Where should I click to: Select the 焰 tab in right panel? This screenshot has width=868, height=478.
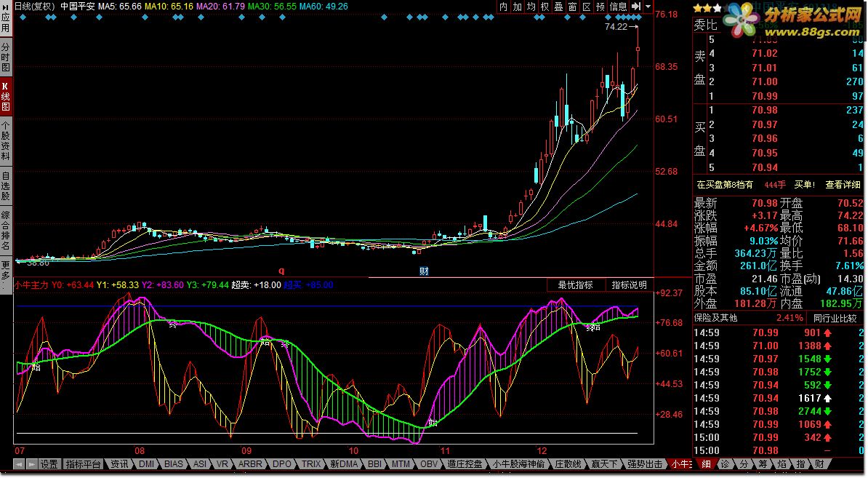781,464
